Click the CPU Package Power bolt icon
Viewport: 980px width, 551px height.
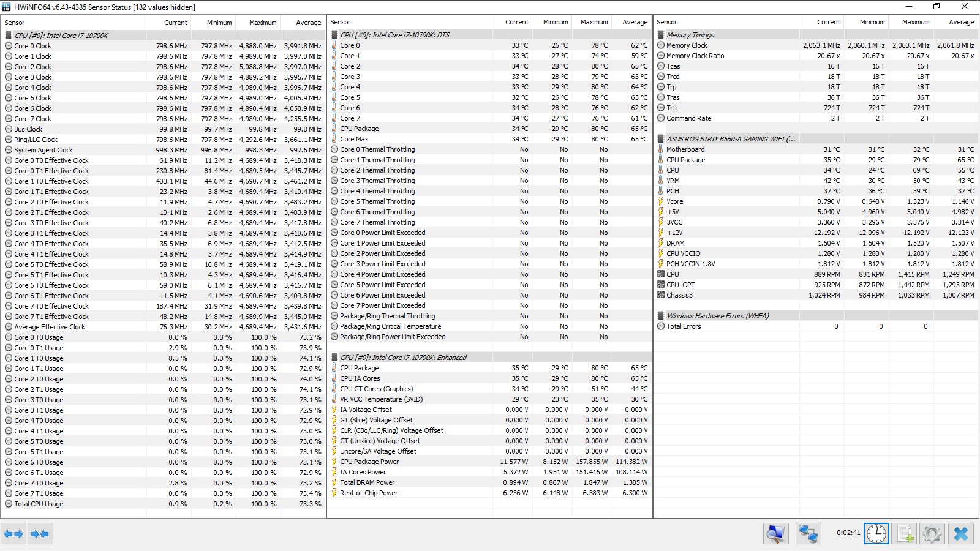pos(334,462)
